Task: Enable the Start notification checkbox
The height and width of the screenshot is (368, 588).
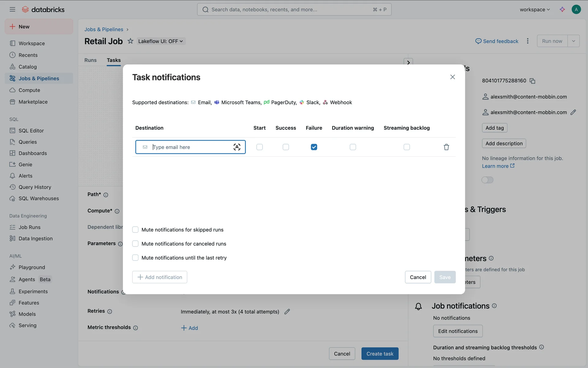Action: click(x=259, y=147)
